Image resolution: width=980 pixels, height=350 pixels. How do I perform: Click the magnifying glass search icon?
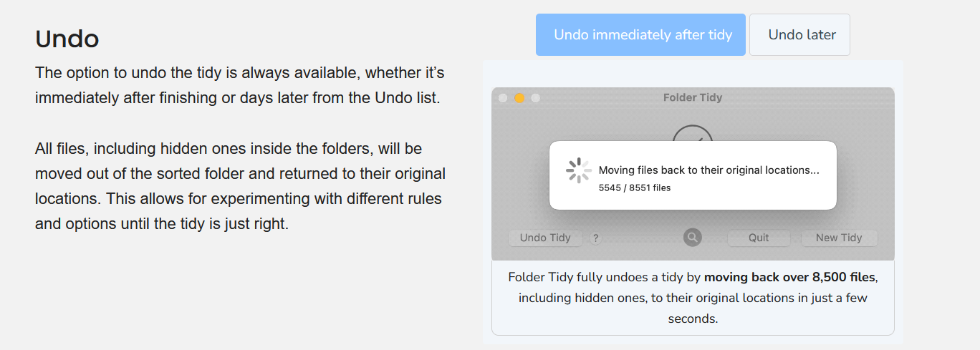pyautogui.click(x=692, y=238)
